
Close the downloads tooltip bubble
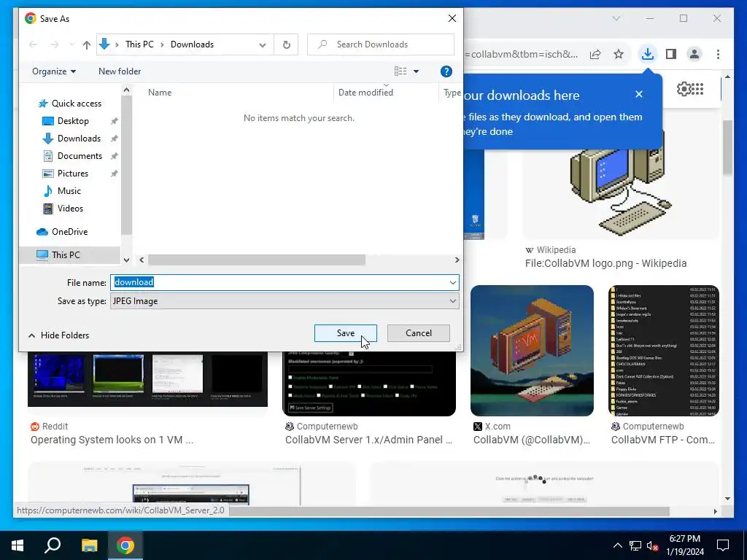pos(639,94)
